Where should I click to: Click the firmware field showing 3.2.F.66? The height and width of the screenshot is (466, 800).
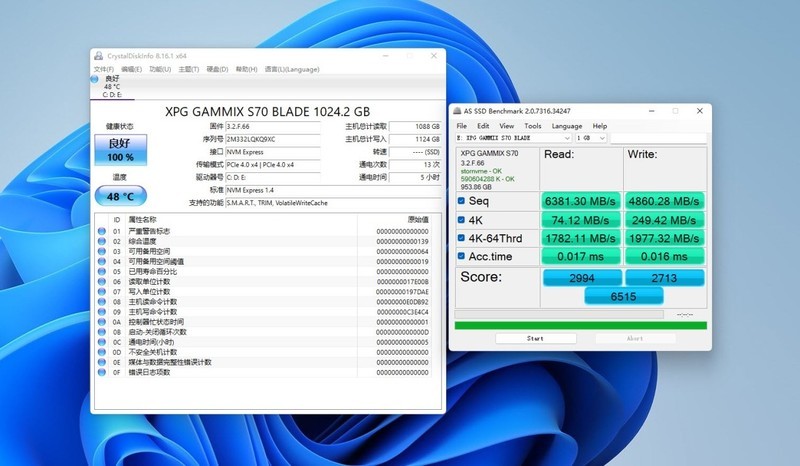[272, 127]
